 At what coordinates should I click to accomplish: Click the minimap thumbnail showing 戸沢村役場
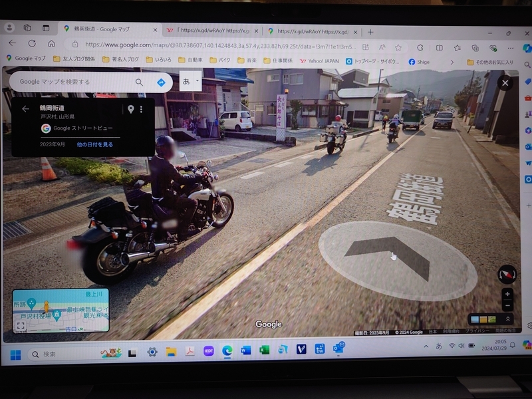[61, 311]
